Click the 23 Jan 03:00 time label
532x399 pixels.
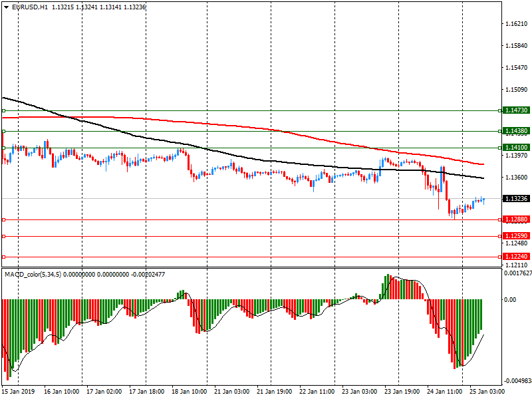pyautogui.click(x=360, y=391)
